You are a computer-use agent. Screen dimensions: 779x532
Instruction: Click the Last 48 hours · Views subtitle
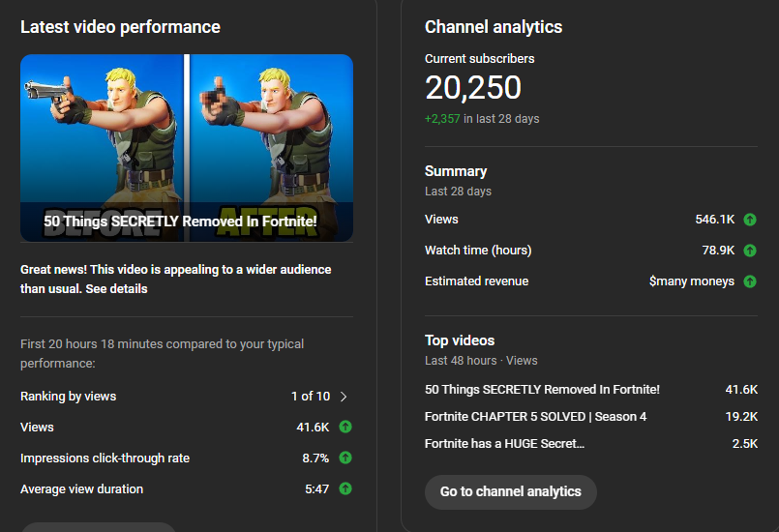(481, 361)
